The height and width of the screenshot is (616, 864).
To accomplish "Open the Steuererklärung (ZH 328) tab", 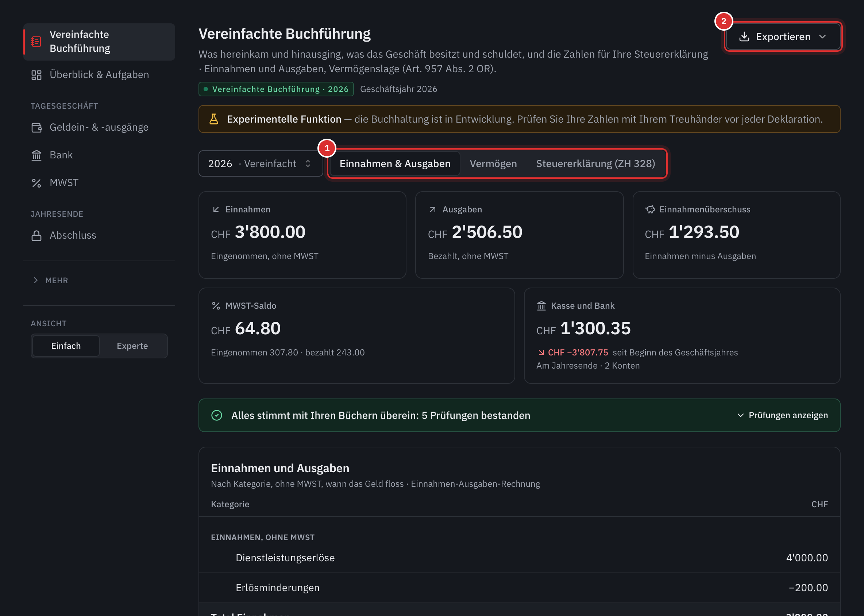I will 595,163.
